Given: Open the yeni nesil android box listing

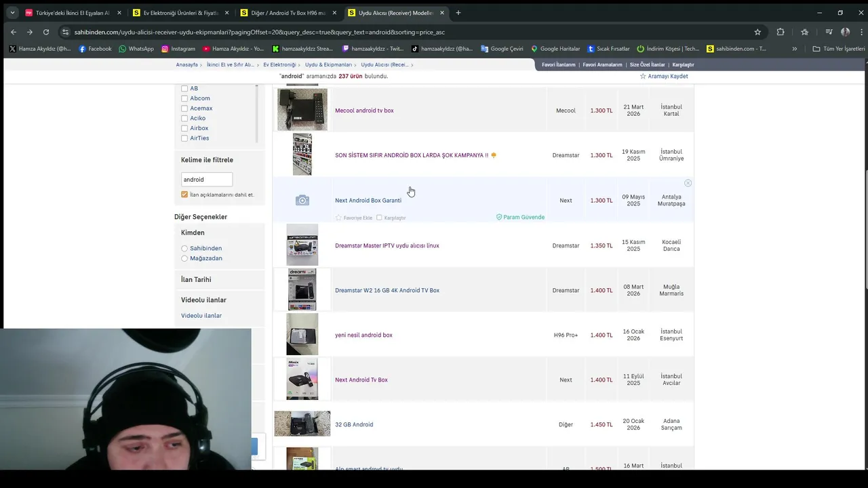Looking at the screenshot, I should coord(363,335).
